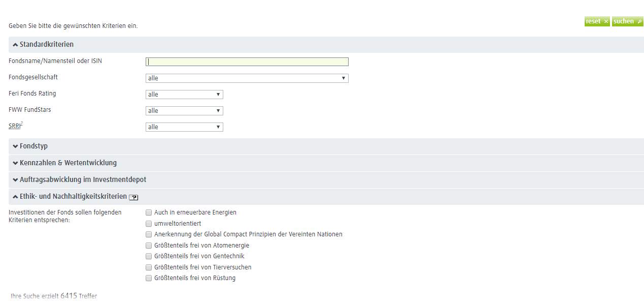Check Größtenteils frei von Gentechnik
Viewport: 644px width, 306px height.
(149, 256)
